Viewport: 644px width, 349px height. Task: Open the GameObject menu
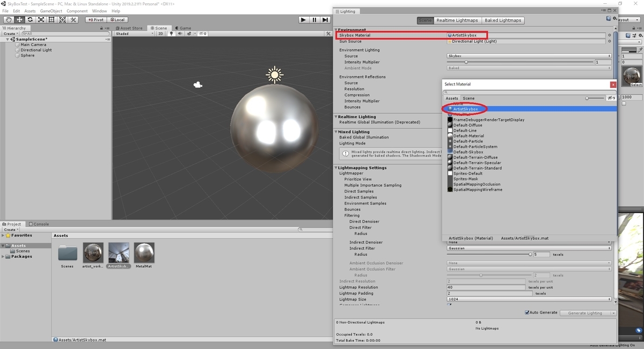(51, 11)
